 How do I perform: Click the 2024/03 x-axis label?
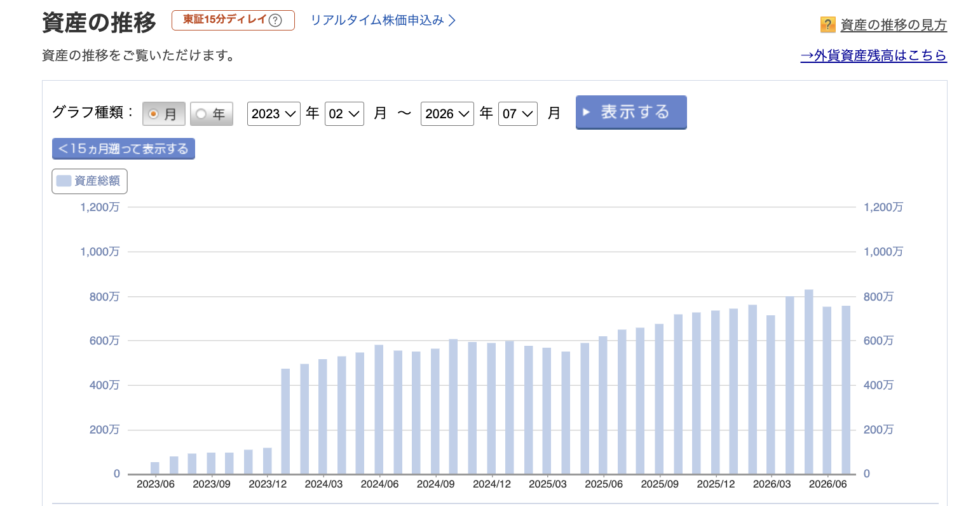(323, 484)
